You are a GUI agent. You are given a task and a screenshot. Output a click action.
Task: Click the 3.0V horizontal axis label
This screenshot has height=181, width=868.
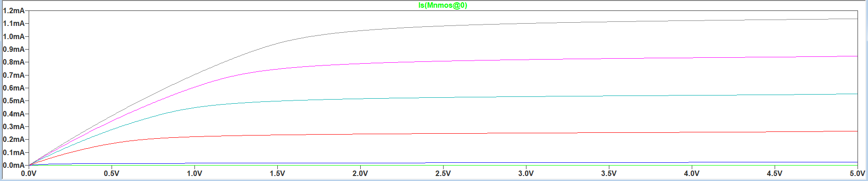pyautogui.click(x=526, y=173)
